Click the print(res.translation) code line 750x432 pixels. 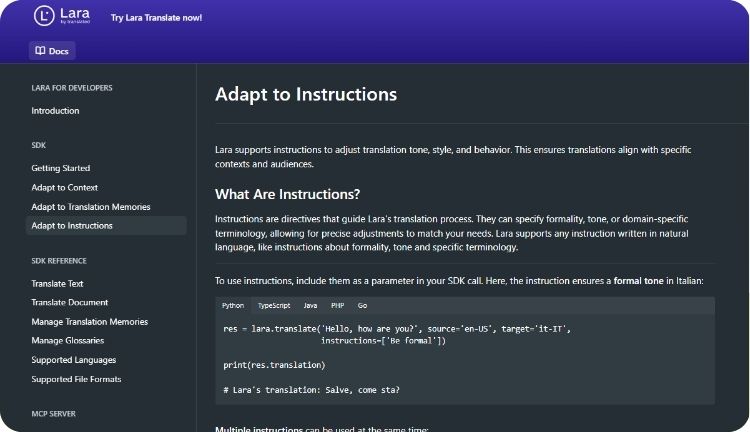pyautogui.click(x=274, y=365)
